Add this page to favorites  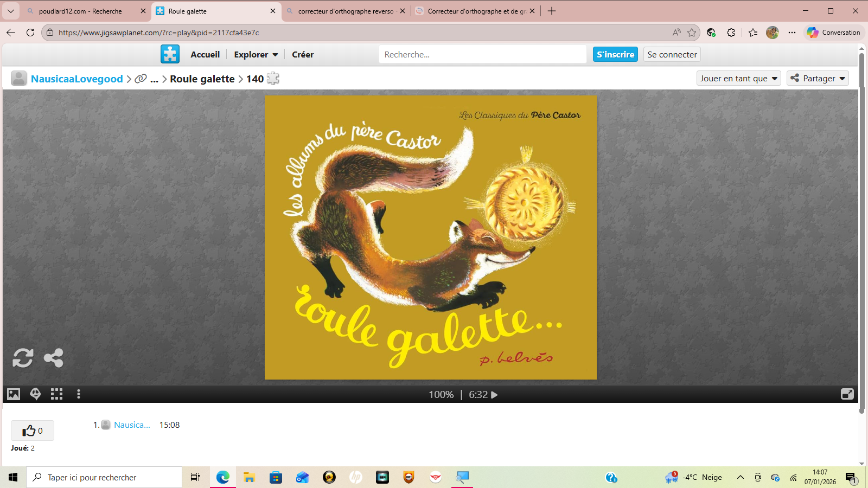pos(692,33)
